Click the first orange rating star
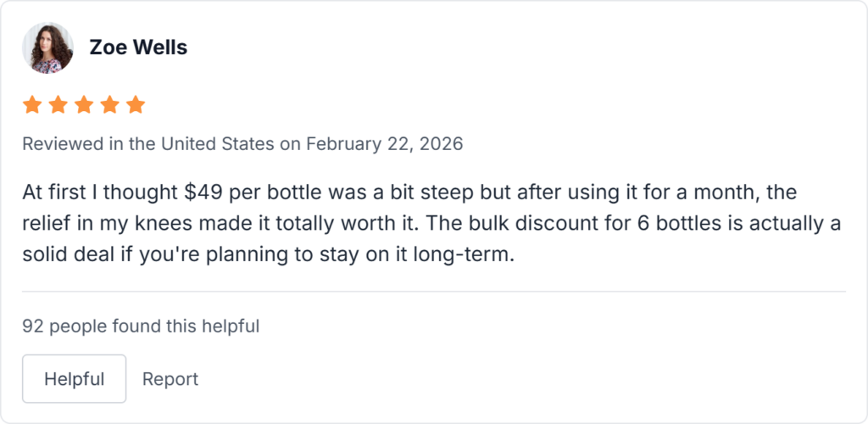This screenshot has width=868, height=424. [x=32, y=105]
